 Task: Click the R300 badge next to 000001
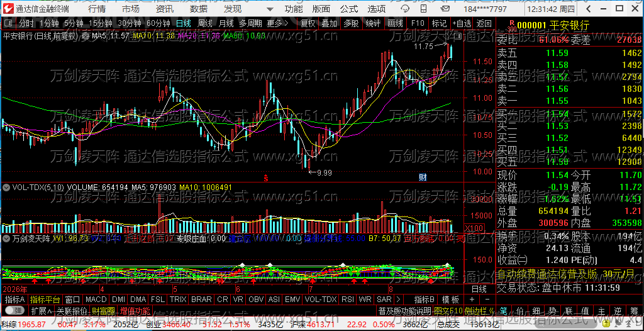point(511,26)
